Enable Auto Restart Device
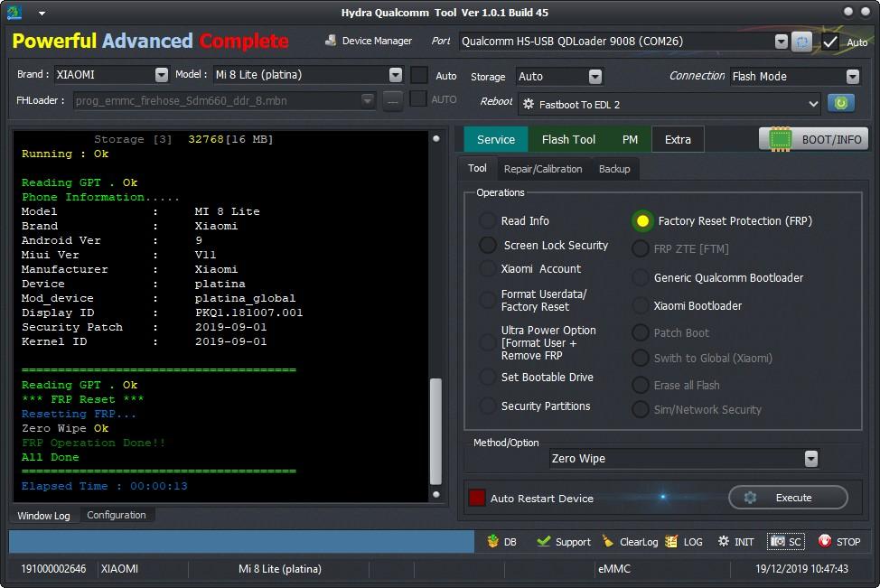This screenshot has width=880, height=588. (x=477, y=498)
